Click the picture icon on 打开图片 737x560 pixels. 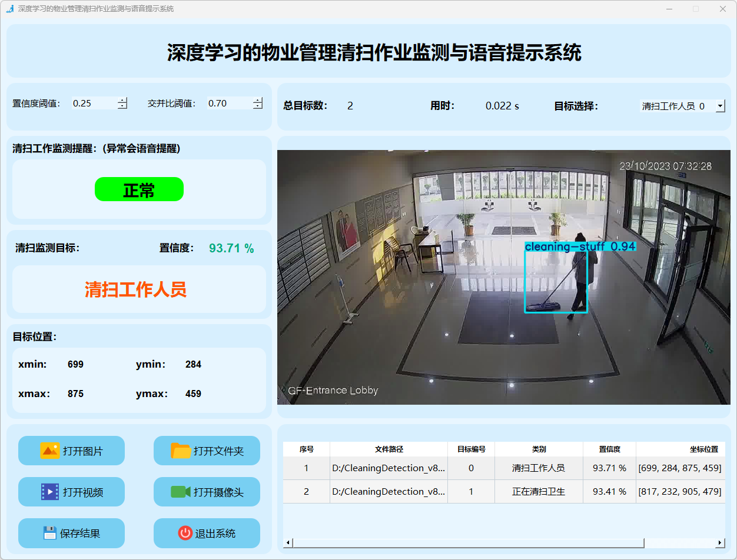(49, 451)
